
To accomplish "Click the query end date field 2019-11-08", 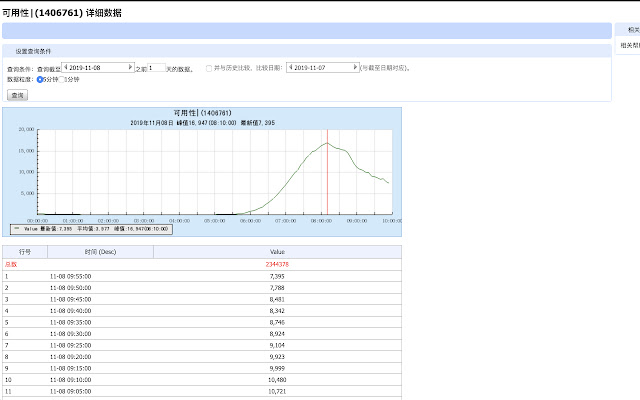I will pyautogui.click(x=98, y=67).
